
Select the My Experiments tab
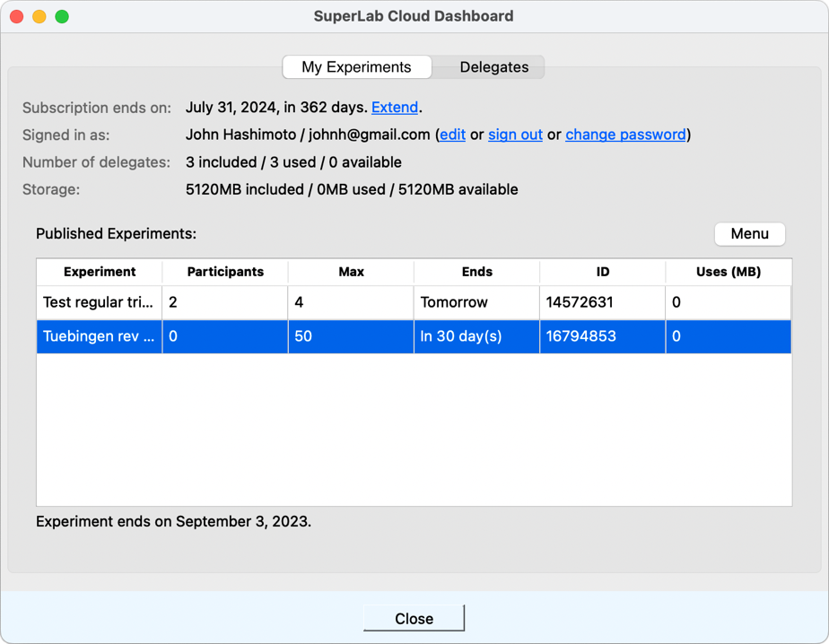[x=356, y=67]
